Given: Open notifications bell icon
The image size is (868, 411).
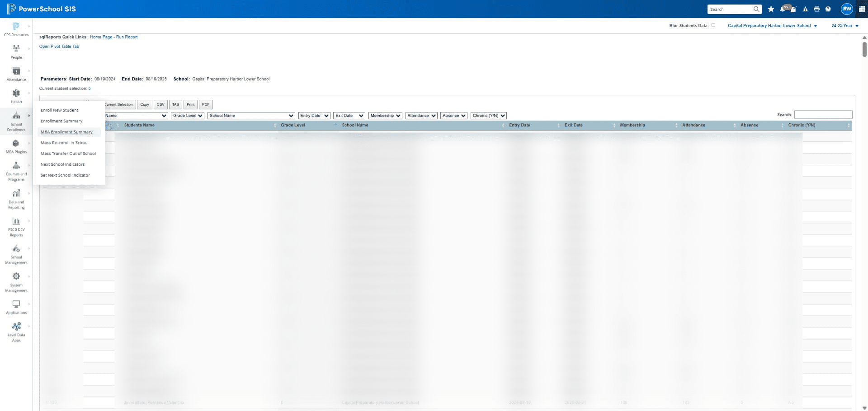Looking at the screenshot, I should click(783, 9).
